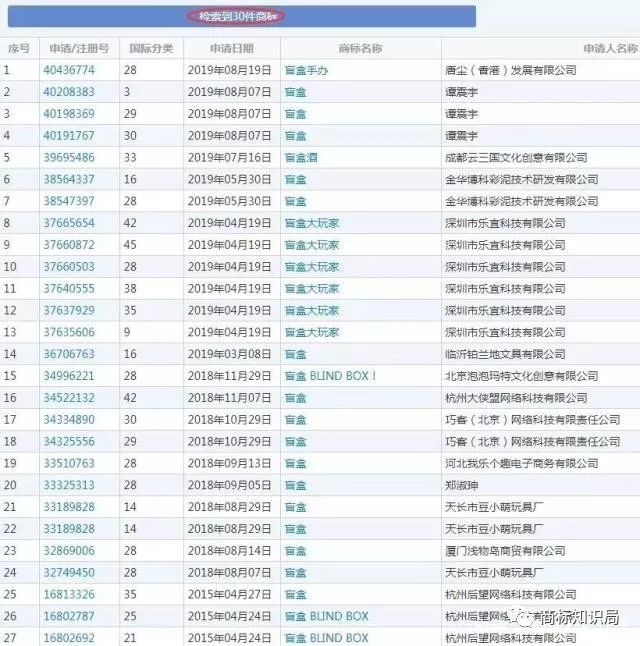Open registration number 32749450
This screenshot has width=640, height=646.
coord(69,572)
